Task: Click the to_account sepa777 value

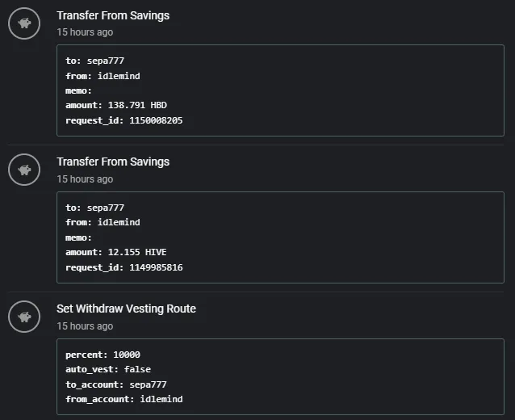Action: tap(149, 384)
